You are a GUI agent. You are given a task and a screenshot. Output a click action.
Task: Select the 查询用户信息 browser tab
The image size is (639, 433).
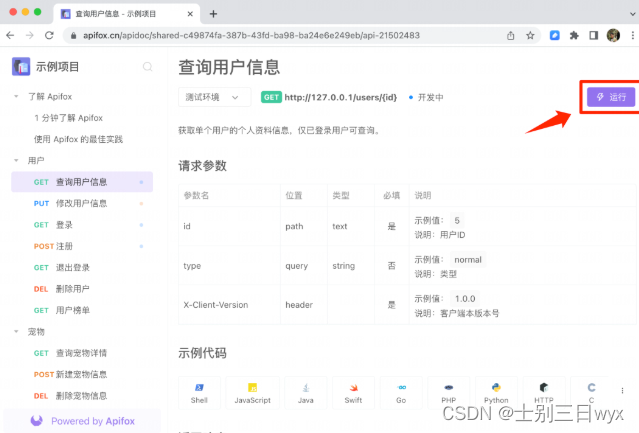[x=127, y=14]
